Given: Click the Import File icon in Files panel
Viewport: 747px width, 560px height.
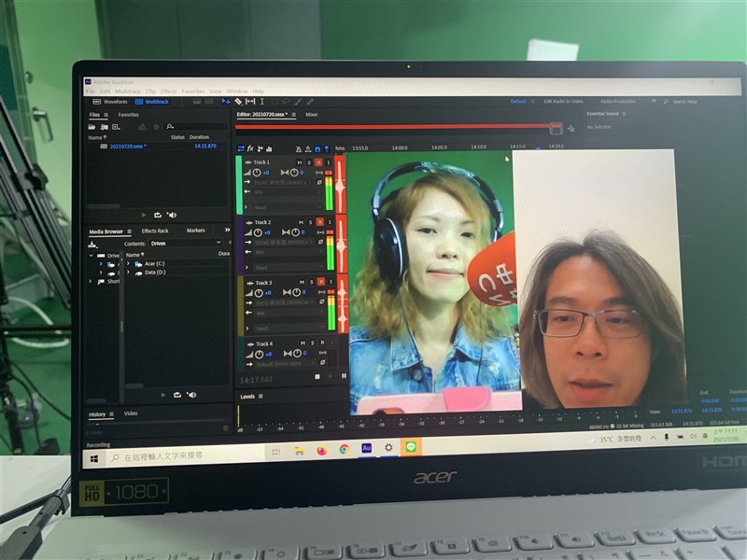Looking at the screenshot, I should [104, 127].
